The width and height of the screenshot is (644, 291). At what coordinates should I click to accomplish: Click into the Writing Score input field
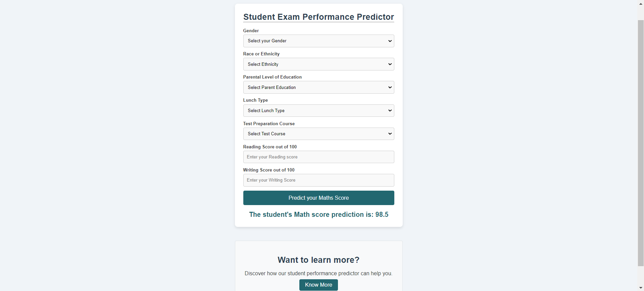[x=318, y=180]
